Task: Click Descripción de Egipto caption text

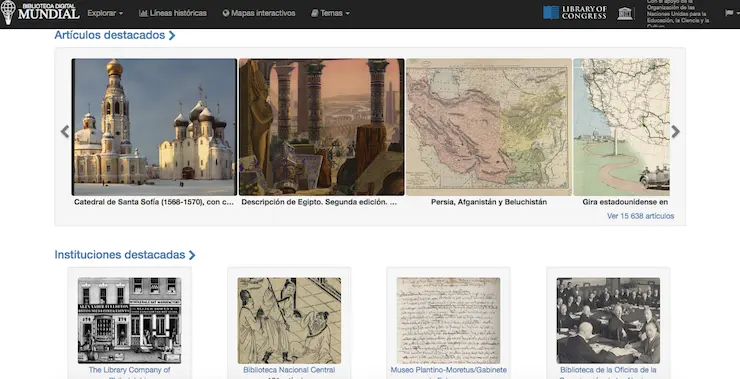Action: pos(319,202)
